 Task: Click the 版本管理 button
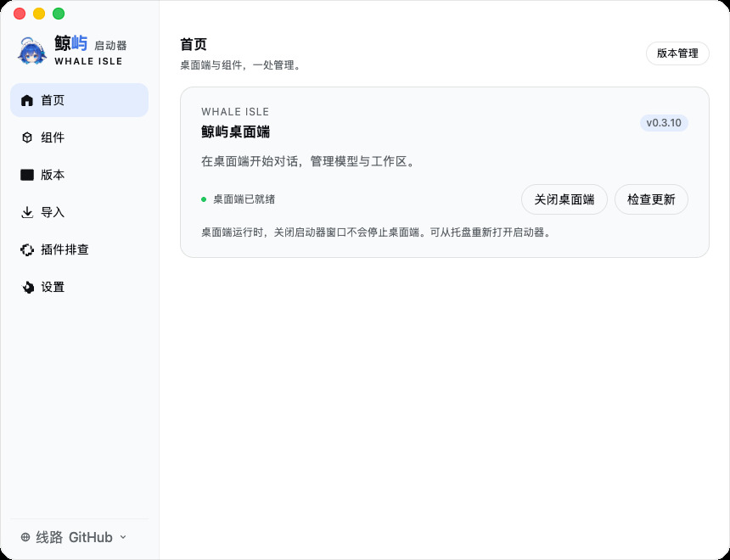[x=677, y=53]
